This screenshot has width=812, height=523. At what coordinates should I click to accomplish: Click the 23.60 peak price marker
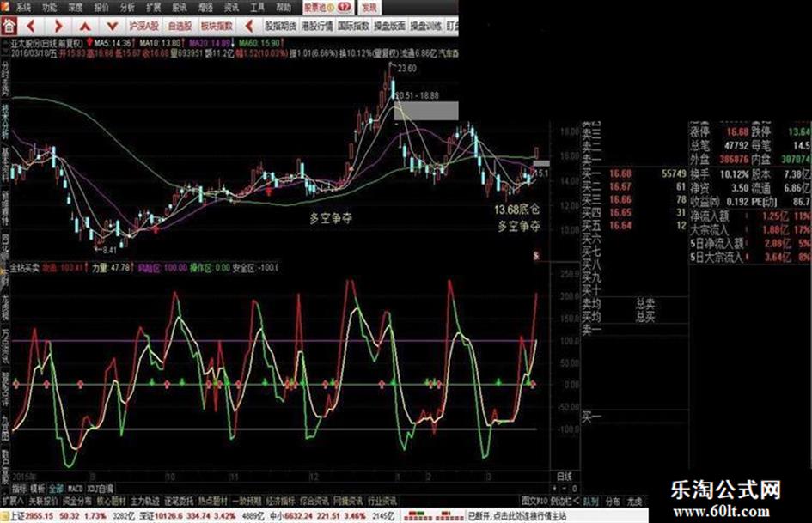tap(407, 68)
